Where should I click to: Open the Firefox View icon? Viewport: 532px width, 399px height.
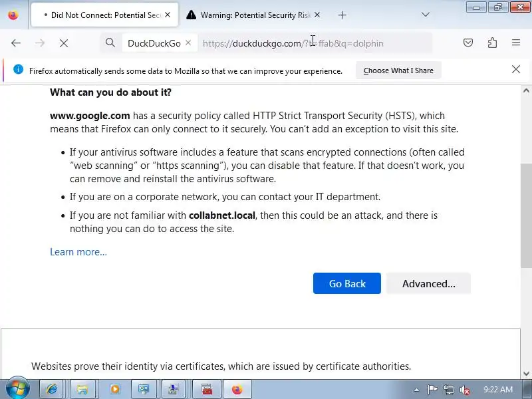pos(13,15)
